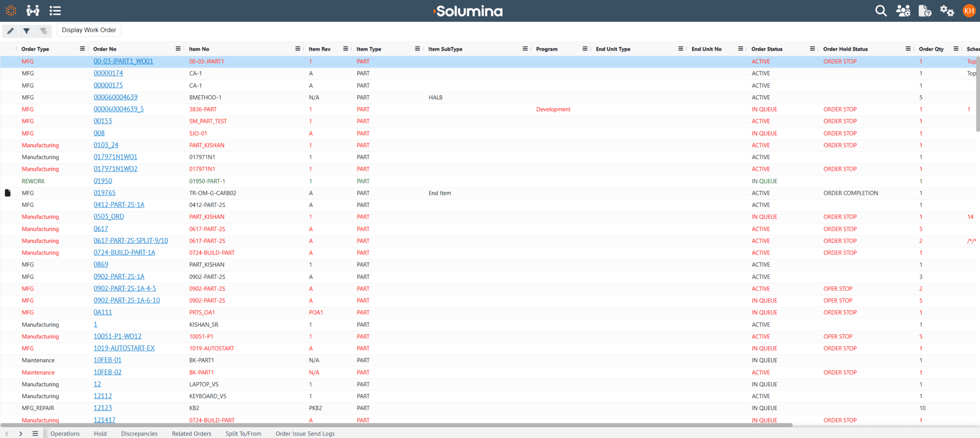
Task: Open user administration icon
Action: tap(903, 11)
